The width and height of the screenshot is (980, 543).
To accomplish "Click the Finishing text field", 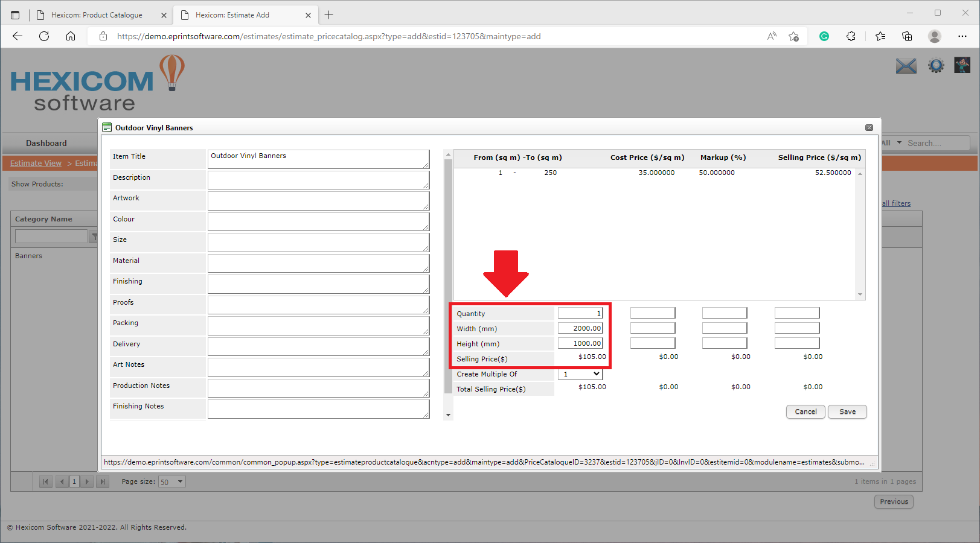I will tap(319, 284).
